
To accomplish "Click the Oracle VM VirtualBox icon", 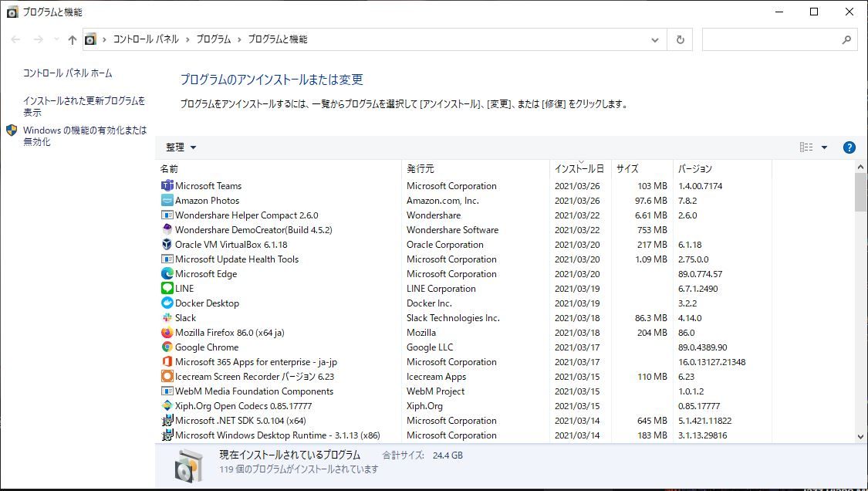I will coord(167,245).
